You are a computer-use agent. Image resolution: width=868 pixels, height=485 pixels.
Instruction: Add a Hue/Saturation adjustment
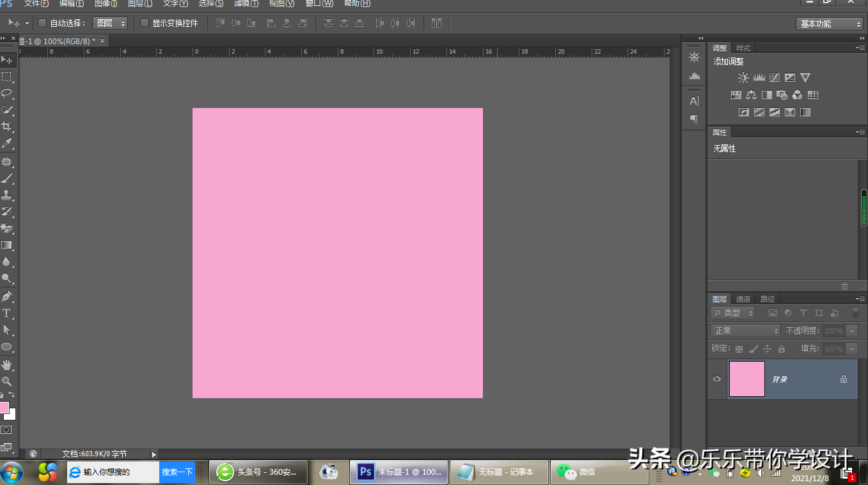pos(736,95)
